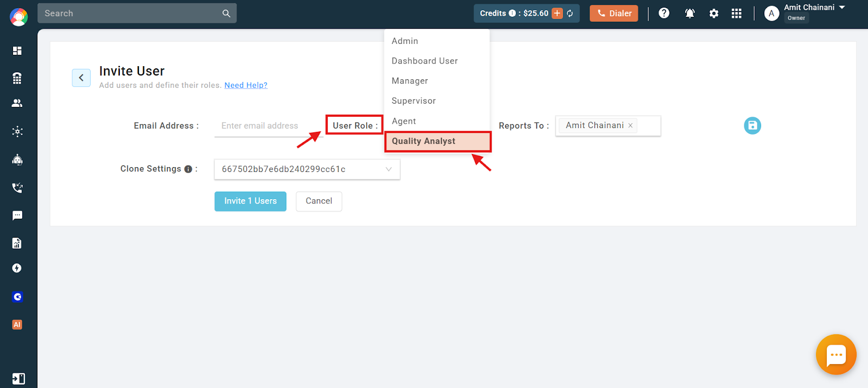This screenshot has width=868, height=388.
Task: Open the apps grid menu in top bar
Action: tap(736, 14)
